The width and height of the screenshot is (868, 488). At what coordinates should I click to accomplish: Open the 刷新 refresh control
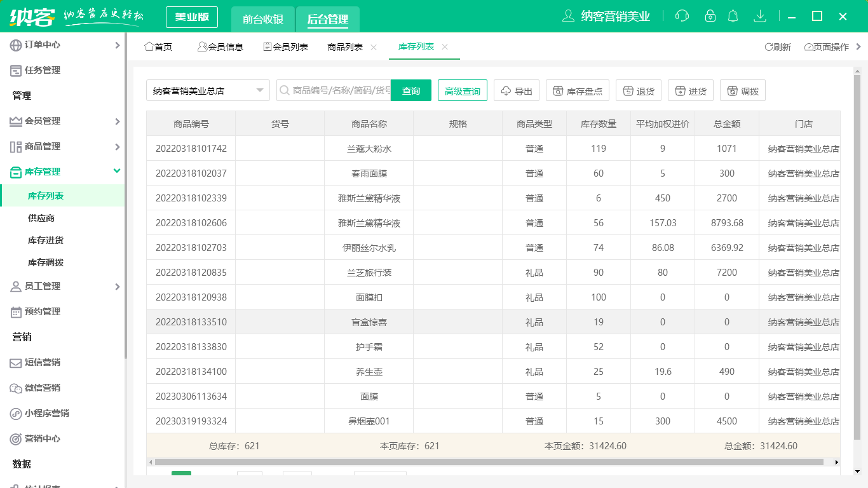coord(778,46)
